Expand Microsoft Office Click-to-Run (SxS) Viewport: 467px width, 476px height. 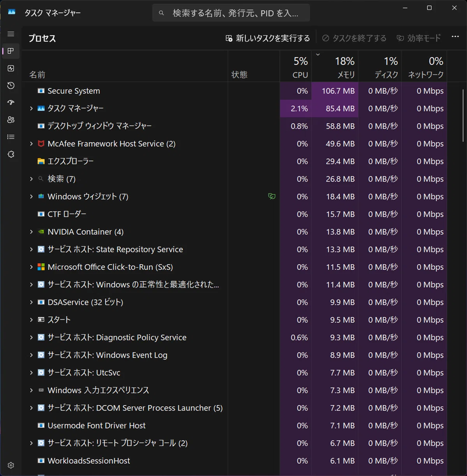tap(31, 267)
